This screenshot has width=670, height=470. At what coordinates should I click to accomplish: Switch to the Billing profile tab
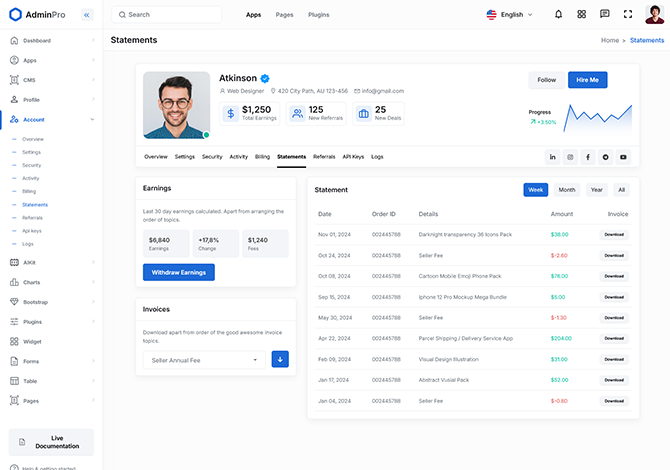262,157
